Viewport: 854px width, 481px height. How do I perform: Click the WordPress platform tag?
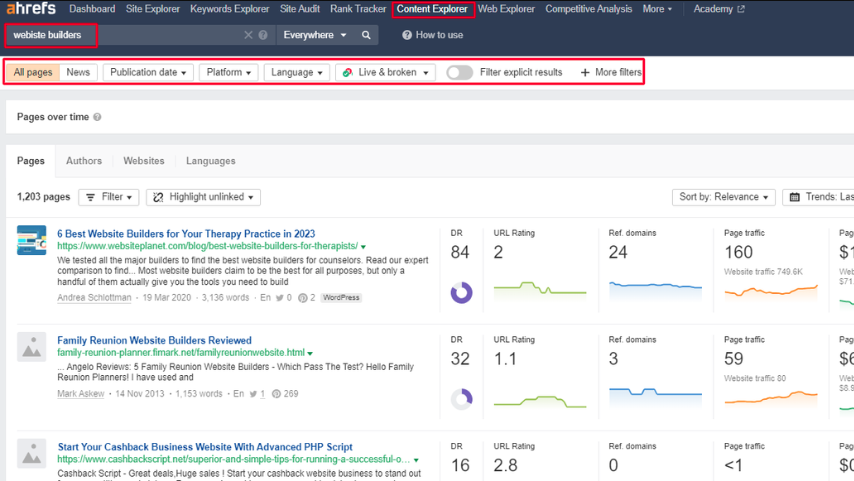pos(341,297)
